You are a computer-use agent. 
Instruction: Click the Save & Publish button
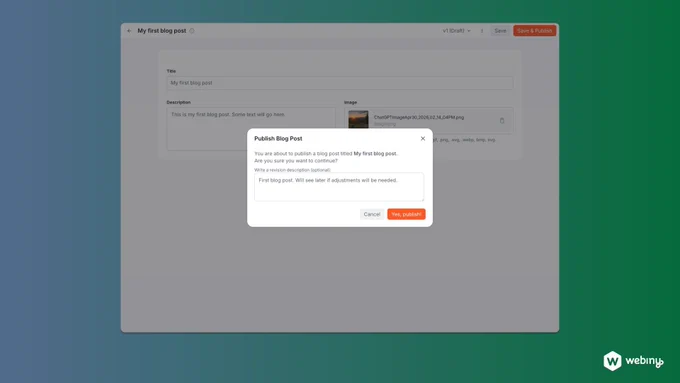coord(534,31)
